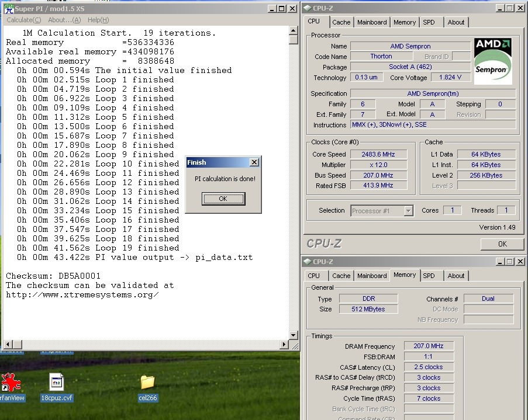Close the Finish dialog with X button

pyautogui.click(x=254, y=162)
